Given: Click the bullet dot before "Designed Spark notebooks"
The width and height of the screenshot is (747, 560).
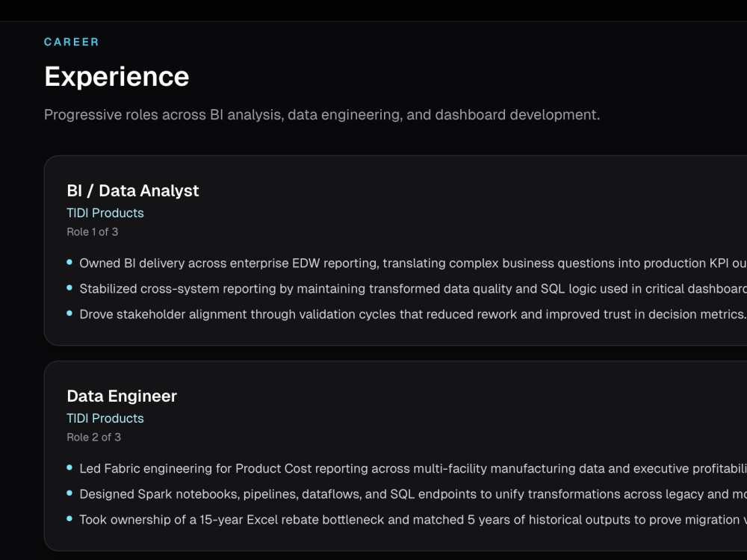Looking at the screenshot, I should (69, 493).
